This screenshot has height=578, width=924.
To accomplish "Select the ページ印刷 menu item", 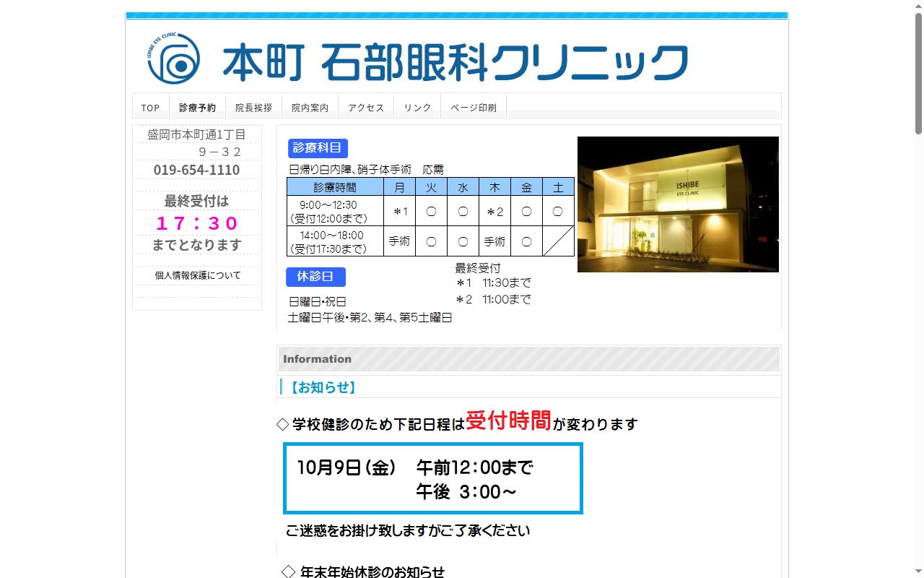I will tap(474, 107).
